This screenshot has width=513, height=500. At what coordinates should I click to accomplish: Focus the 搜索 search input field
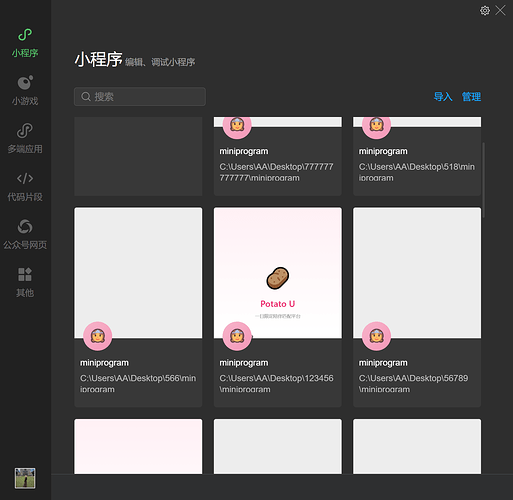click(x=140, y=97)
